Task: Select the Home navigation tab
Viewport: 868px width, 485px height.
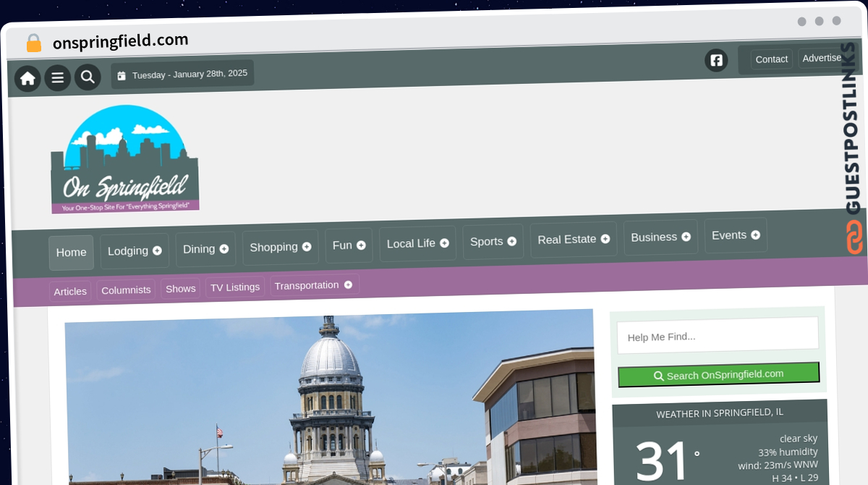Action: coord(71,253)
